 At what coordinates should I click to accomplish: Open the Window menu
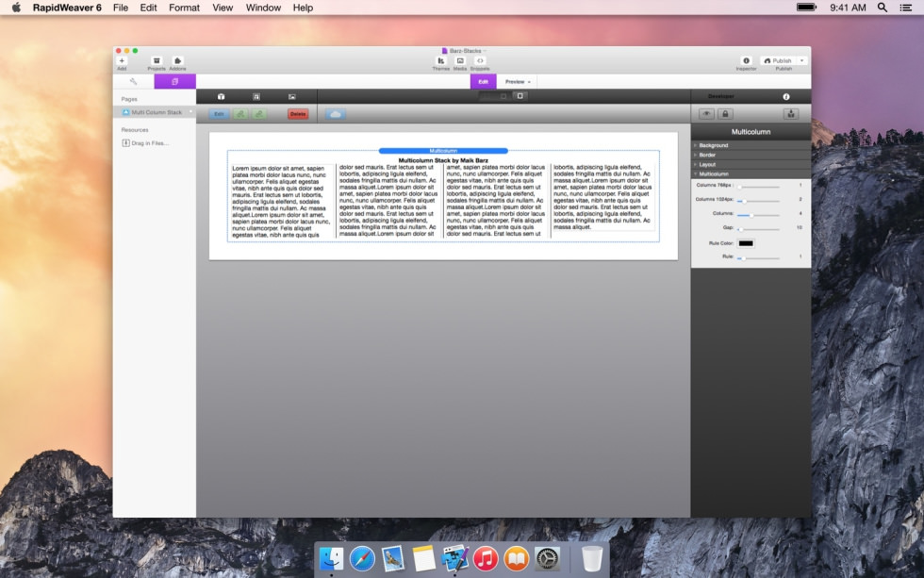pyautogui.click(x=263, y=8)
